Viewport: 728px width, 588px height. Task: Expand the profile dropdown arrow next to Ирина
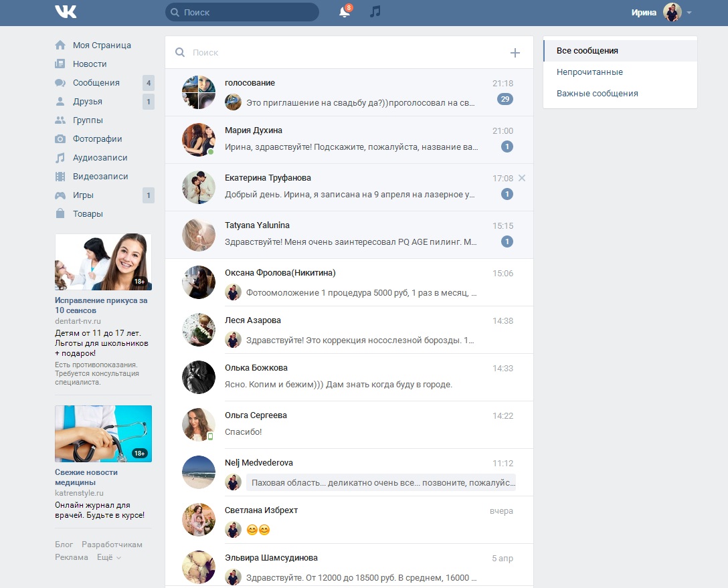689,13
